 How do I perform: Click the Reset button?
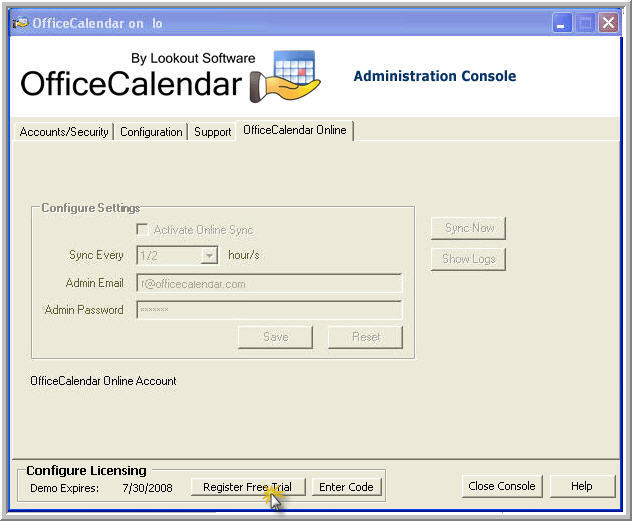coord(365,337)
